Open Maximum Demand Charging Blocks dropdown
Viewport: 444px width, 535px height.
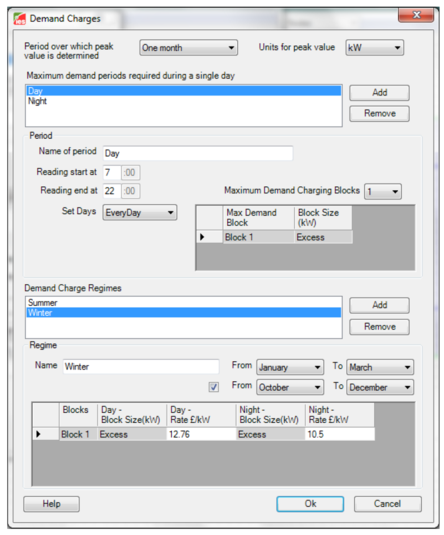coord(383,191)
